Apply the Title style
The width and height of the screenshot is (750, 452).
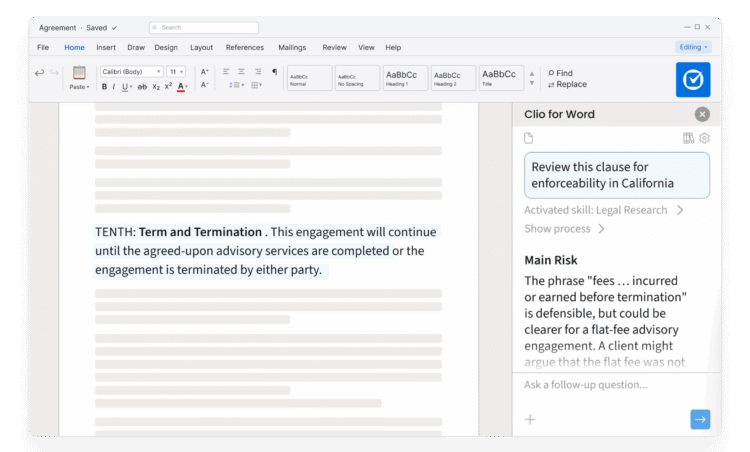[x=501, y=78]
